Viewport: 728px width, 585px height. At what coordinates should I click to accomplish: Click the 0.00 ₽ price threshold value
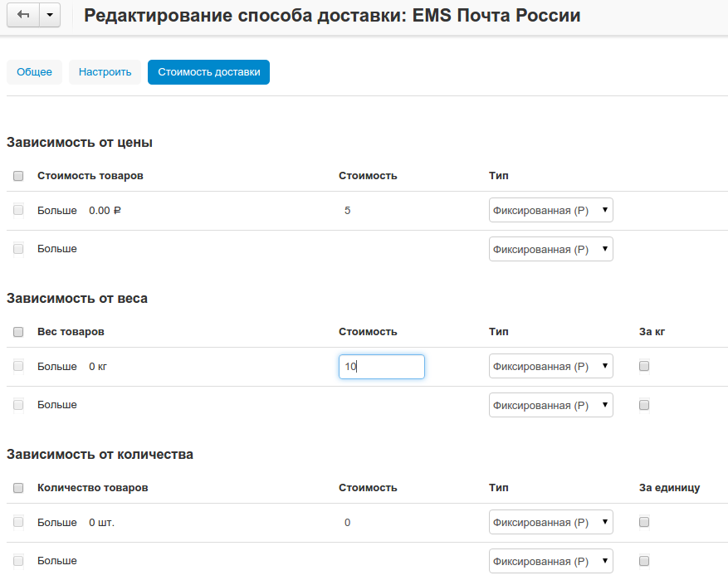point(105,211)
